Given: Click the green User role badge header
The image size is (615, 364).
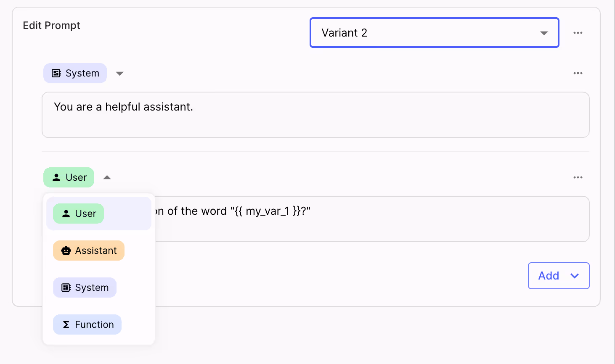Looking at the screenshot, I should point(69,177).
